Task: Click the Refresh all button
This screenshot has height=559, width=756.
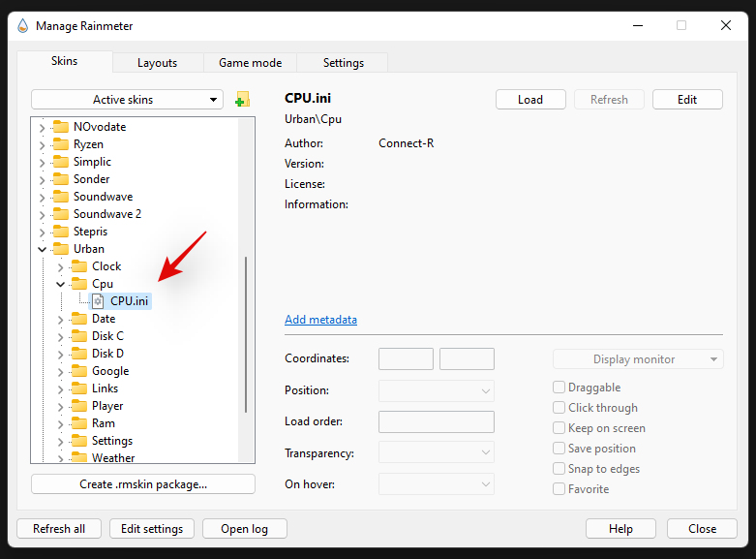Action: 59,529
